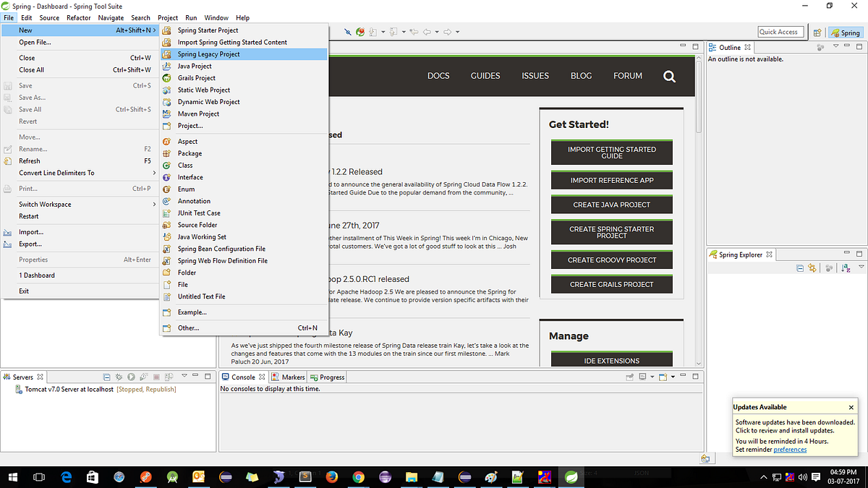Toggle Link with Editor in Spring Explorer
The height and width of the screenshot is (488, 868).
coord(812,268)
